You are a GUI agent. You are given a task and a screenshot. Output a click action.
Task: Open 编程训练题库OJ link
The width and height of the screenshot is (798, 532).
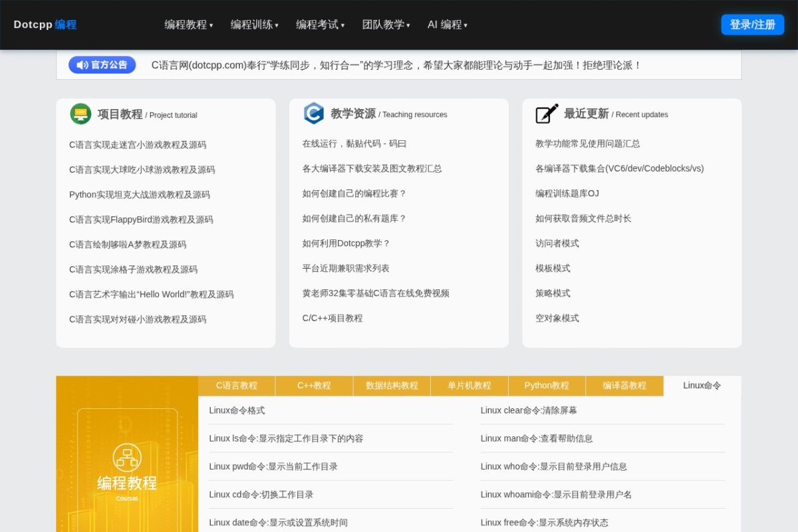click(567, 194)
